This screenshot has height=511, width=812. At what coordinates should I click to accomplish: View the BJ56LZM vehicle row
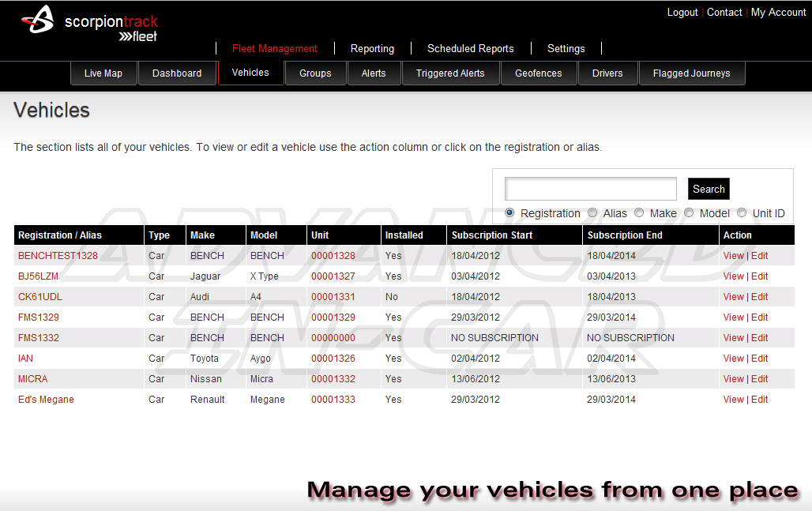733,276
